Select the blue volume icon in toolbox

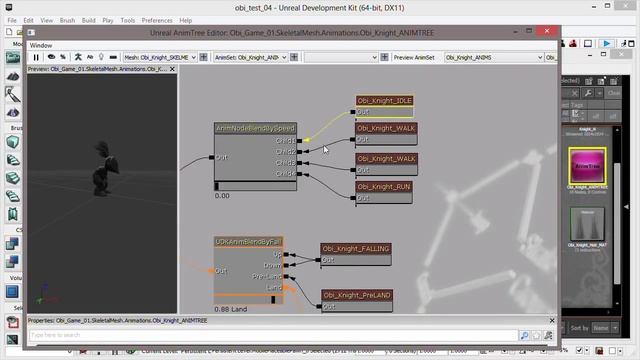coord(12,292)
